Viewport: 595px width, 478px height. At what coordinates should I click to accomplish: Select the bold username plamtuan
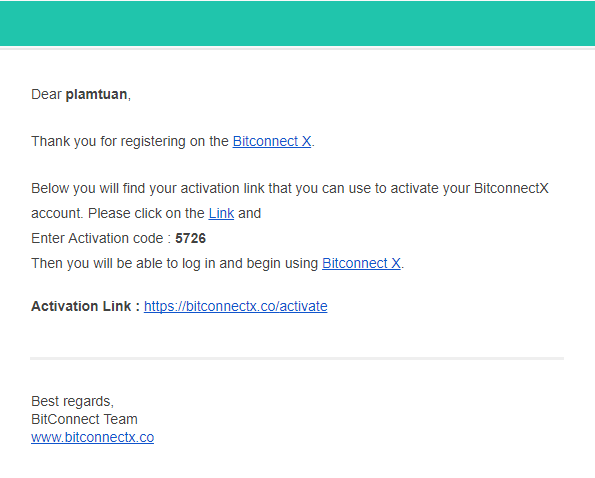pos(96,94)
